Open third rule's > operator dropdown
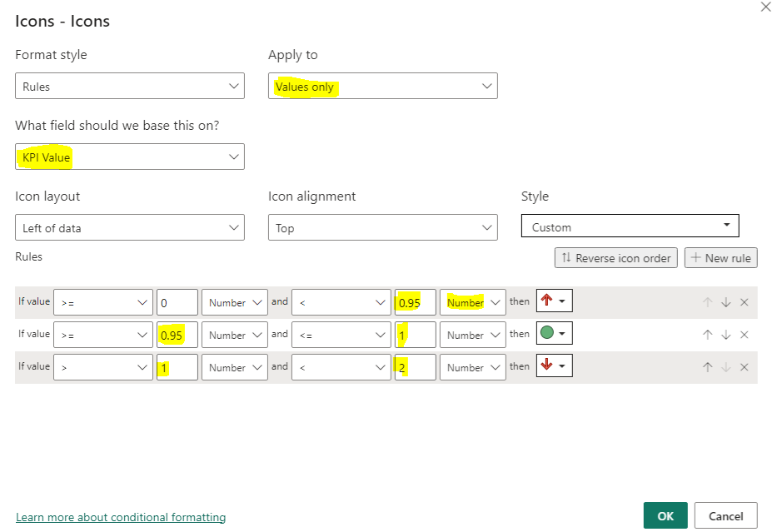 click(x=103, y=367)
